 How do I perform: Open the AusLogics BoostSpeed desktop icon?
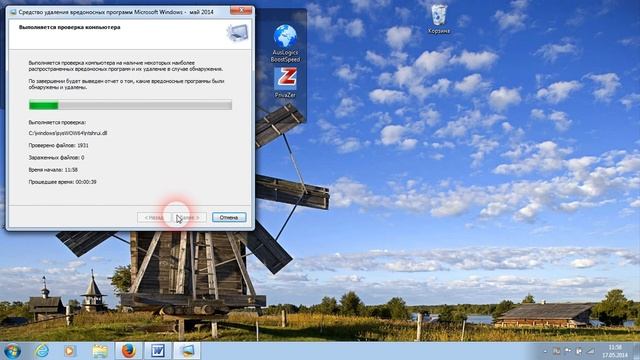(285, 43)
